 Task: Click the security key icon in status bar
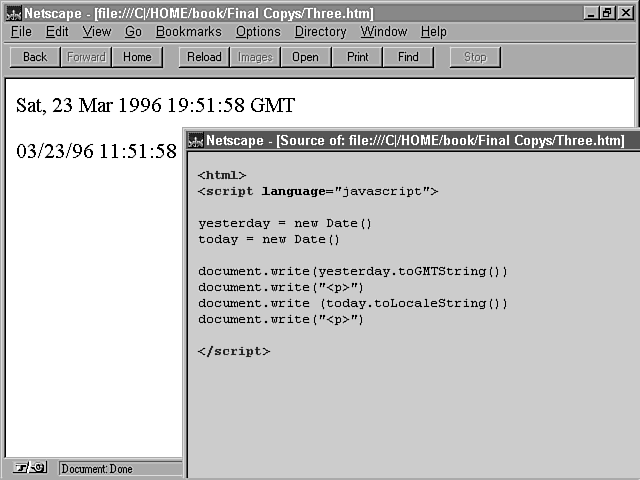coord(29,468)
